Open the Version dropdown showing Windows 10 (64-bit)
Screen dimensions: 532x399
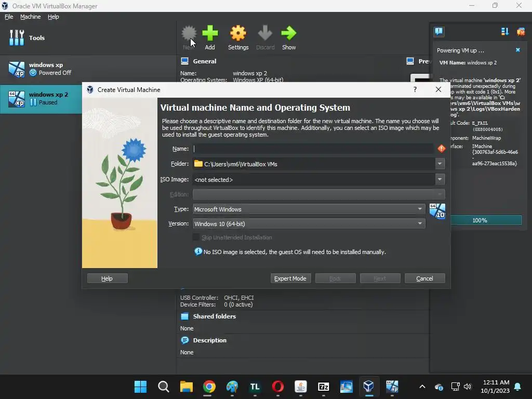point(309,223)
